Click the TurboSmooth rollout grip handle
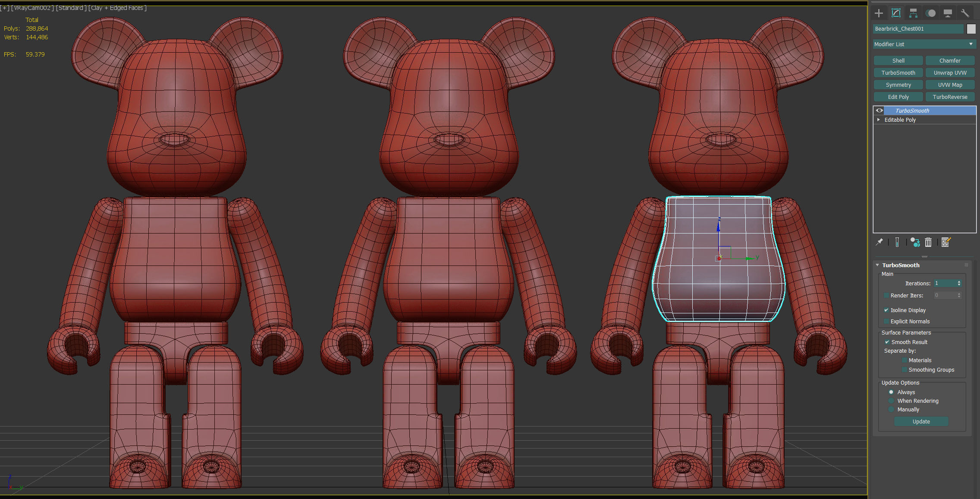This screenshot has width=980, height=499. pos(966,265)
